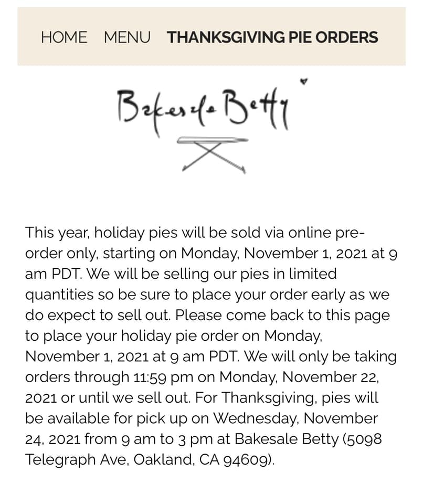Click the '11:59 pm' time in paragraph
The height and width of the screenshot is (504, 423).
(x=163, y=377)
